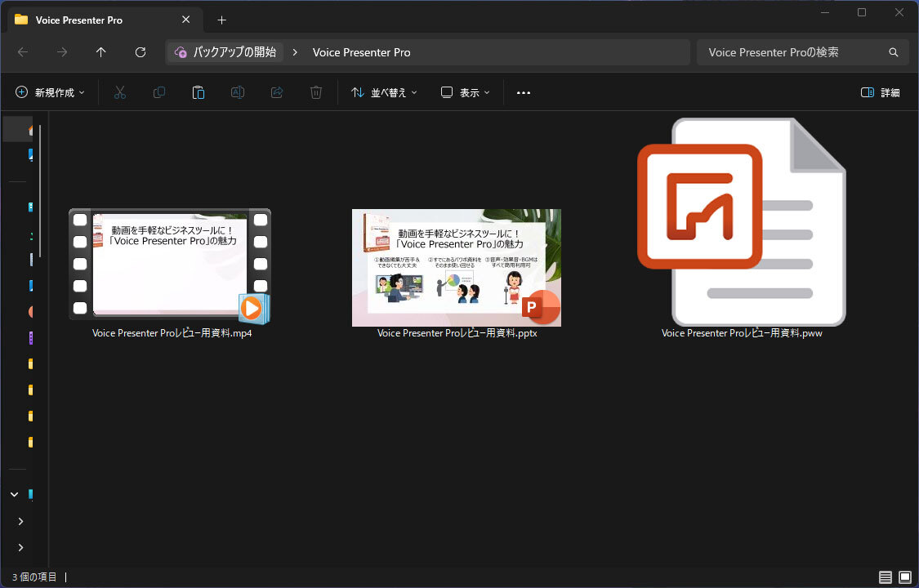This screenshot has width=919, height=588.
Task: Open the 並べ替え sort dropdown
Action: [x=384, y=92]
